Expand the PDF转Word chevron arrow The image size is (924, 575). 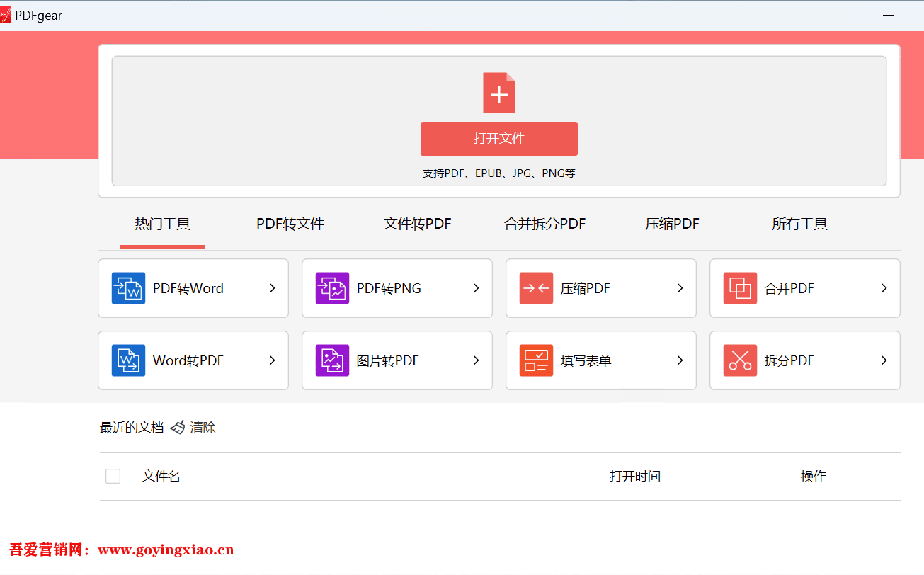(272, 288)
